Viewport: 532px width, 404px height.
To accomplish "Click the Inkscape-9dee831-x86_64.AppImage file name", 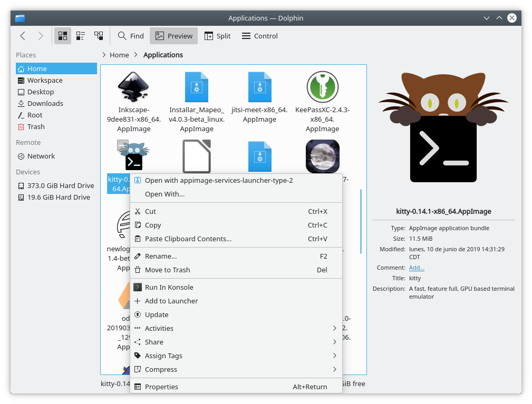I will 134,119.
